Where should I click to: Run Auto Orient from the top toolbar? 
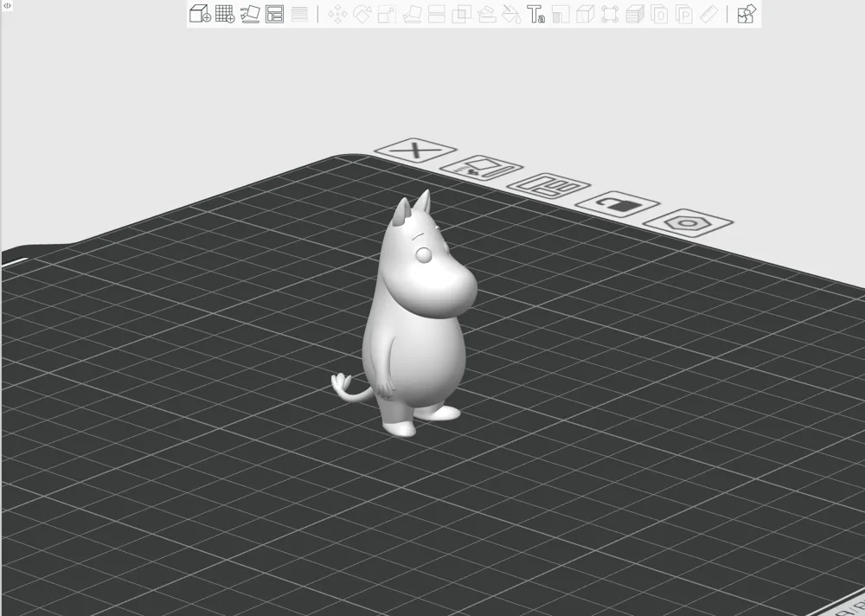(x=250, y=14)
